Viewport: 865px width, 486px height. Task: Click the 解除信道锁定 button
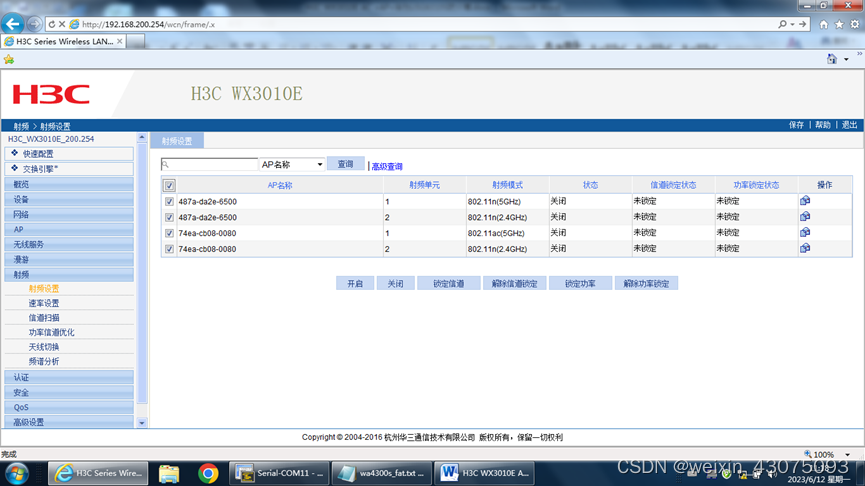(x=514, y=284)
